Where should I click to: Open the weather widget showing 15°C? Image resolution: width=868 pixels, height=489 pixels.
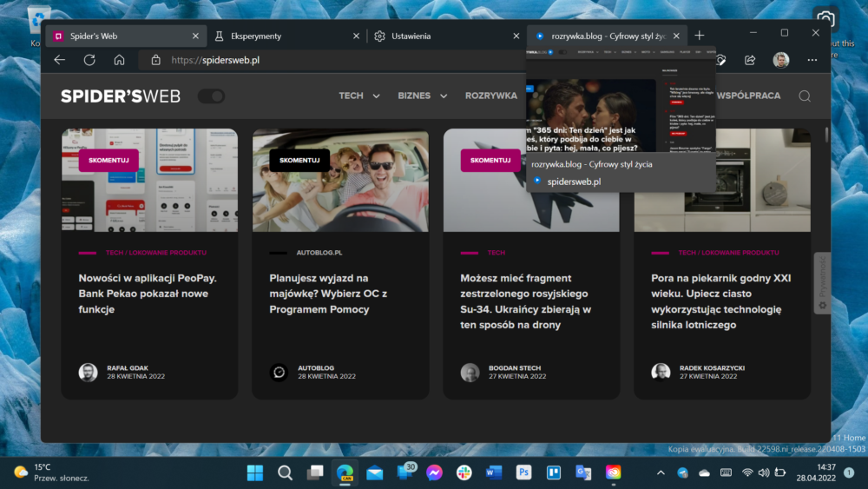51,472
